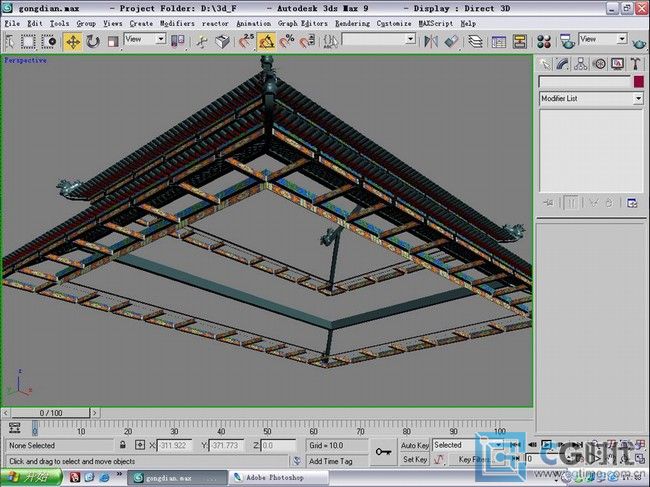650x487 pixels.
Task: Click the object color swatch
Action: pyautogui.click(x=638, y=82)
